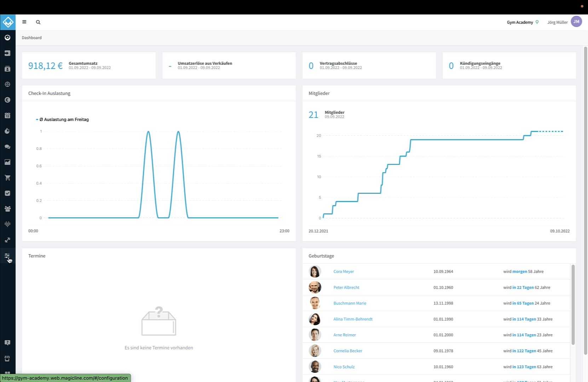This screenshot has width=588, height=382.
Task: Click the hamburger menu icon
Action: [24, 22]
